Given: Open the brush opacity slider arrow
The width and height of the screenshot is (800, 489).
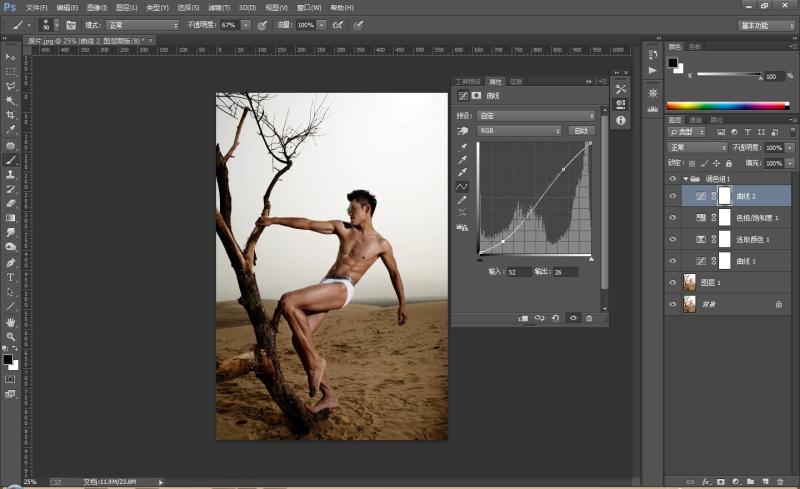Looking at the screenshot, I should [246, 25].
